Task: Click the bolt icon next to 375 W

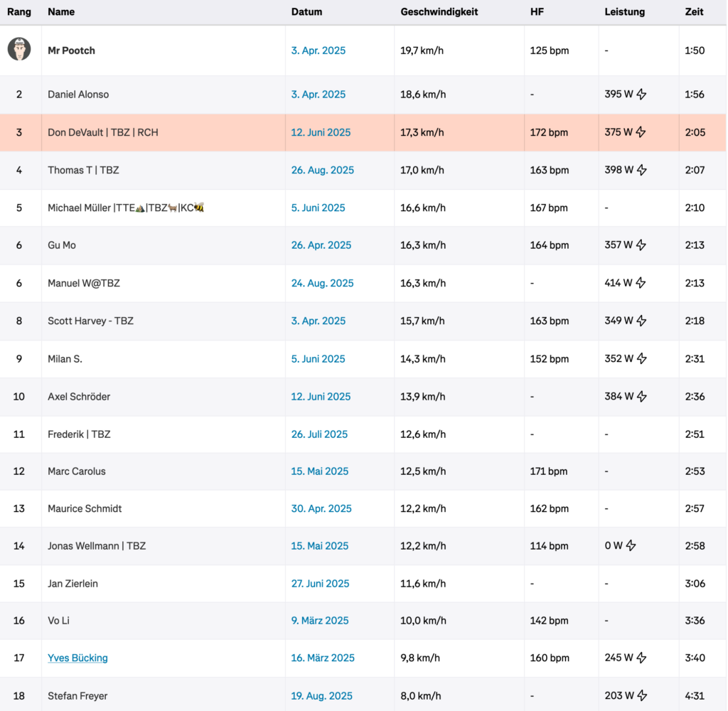Action: 641,132
